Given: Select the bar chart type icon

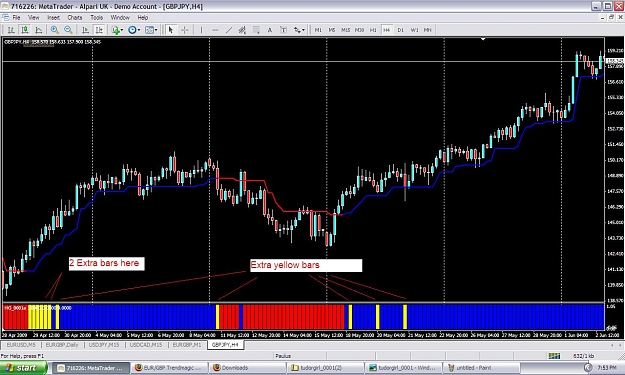Looking at the screenshot, I should coord(11,30).
